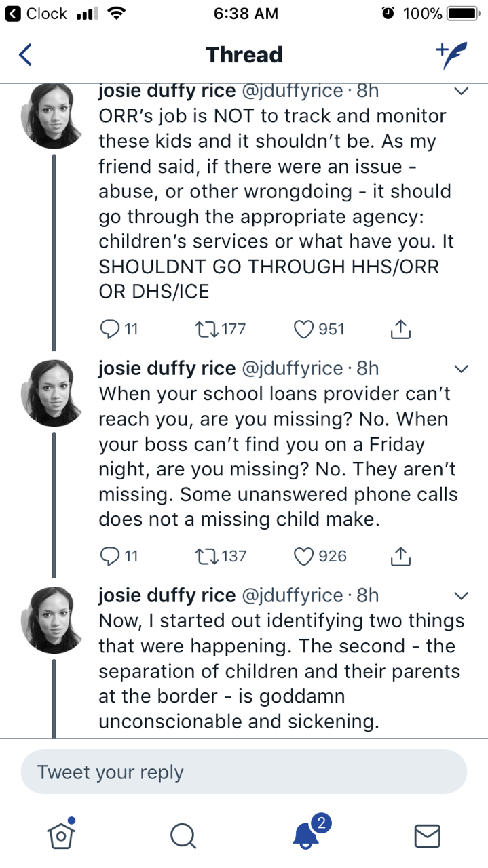This screenshot has width=488, height=868.
Task: Open the Messages envelope tab
Action: pos(428,835)
